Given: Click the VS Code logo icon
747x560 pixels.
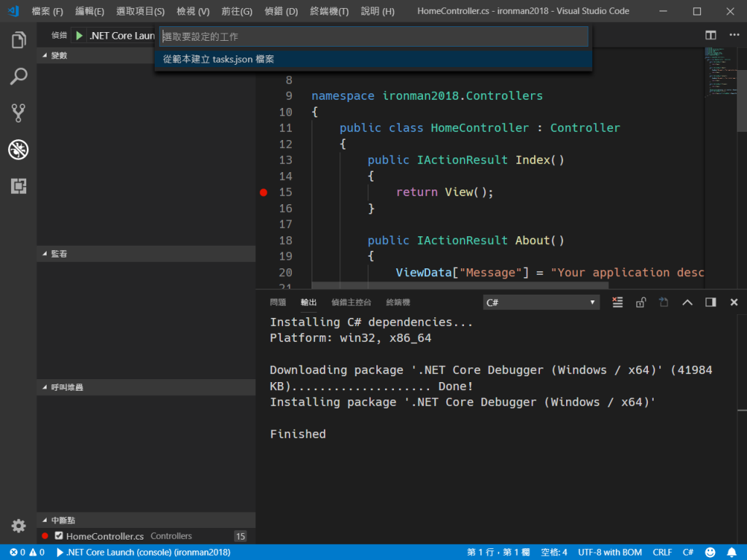Looking at the screenshot, I should click(13, 11).
